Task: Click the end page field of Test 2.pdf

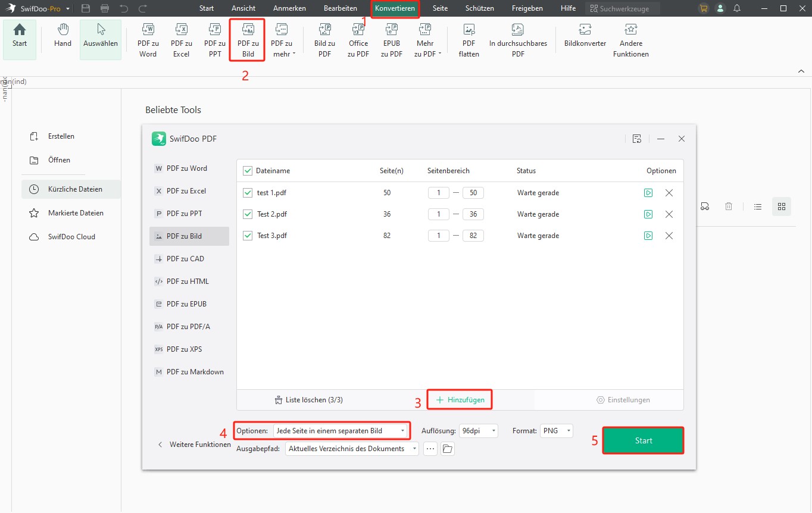Action: pyautogui.click(x=473, y=214)
